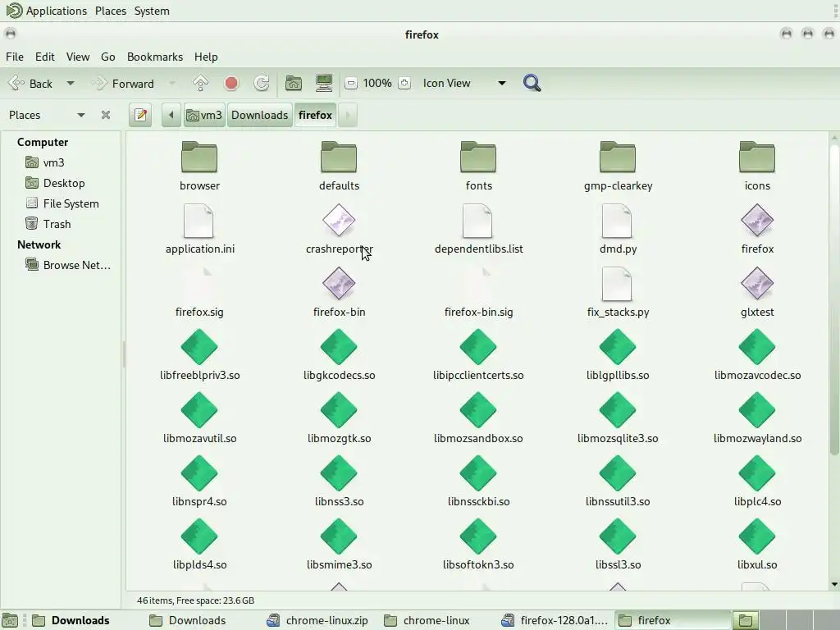Select the firefox-bin executable icon

click(339, 283)
